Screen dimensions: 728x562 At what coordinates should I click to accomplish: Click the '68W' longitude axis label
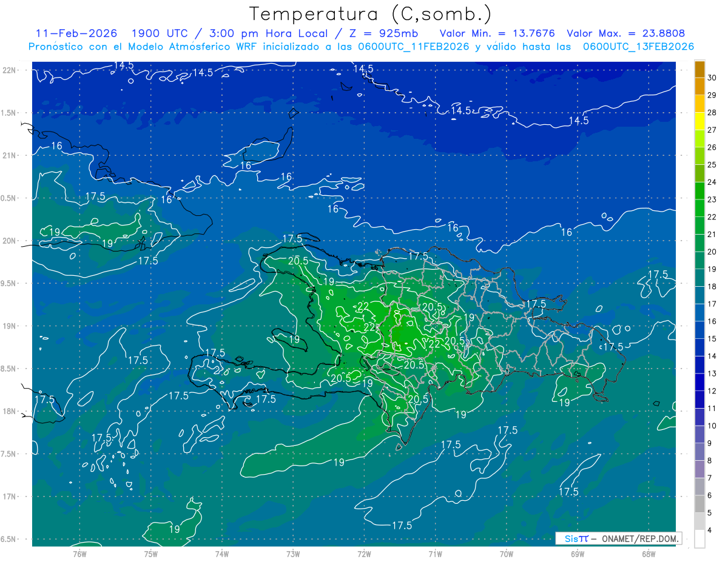click(x=648, y=554)
